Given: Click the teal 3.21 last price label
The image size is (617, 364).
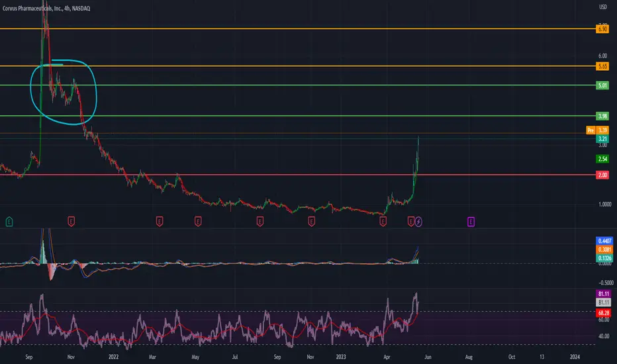Looking at the screenshot, I should (x=602, y=138).
